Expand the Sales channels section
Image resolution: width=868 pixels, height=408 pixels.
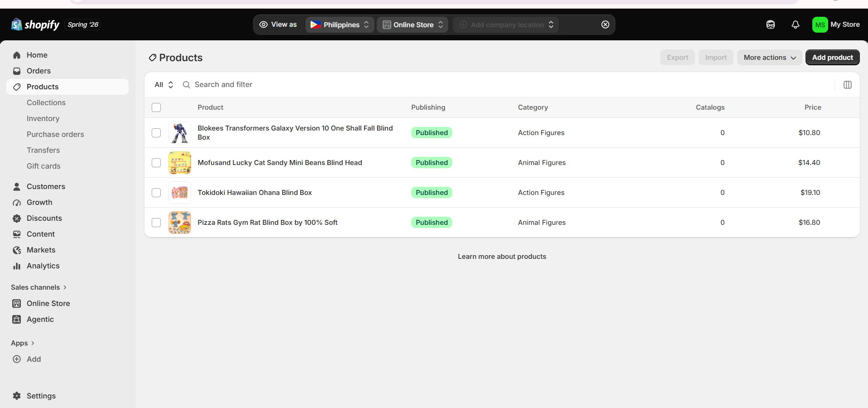click(39, 287)
